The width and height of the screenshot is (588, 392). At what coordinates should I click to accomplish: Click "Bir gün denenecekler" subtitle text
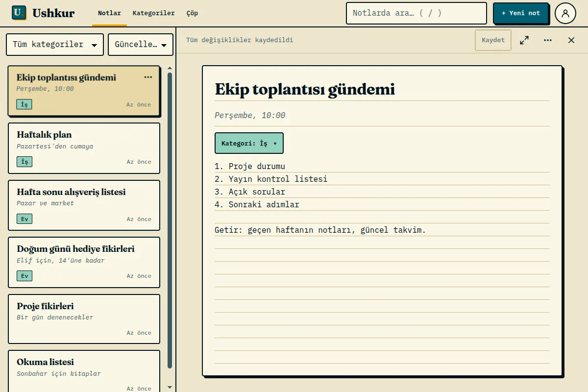55,317
